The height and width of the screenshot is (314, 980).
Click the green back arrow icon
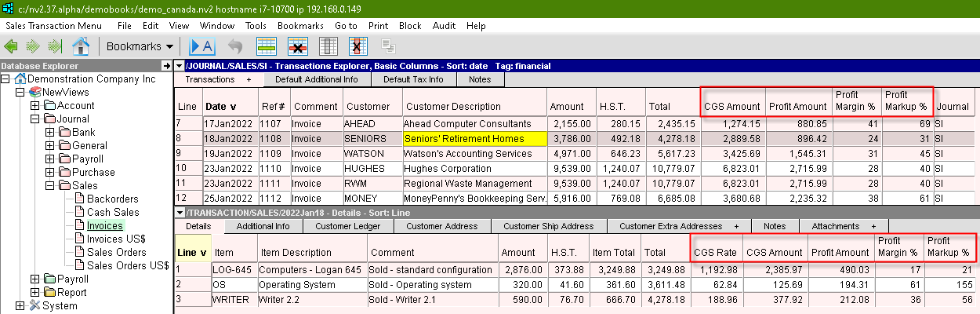pos(13,46)
